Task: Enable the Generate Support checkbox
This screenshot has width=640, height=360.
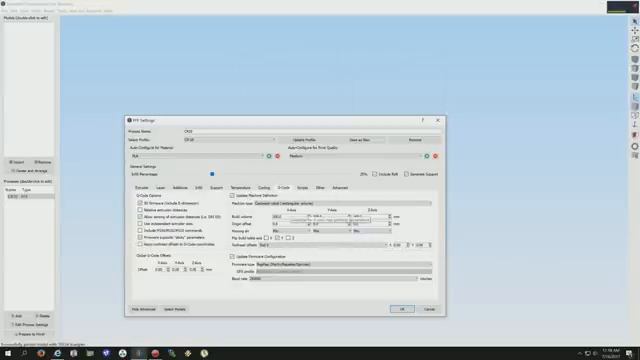Action: [x=406, y=174]
